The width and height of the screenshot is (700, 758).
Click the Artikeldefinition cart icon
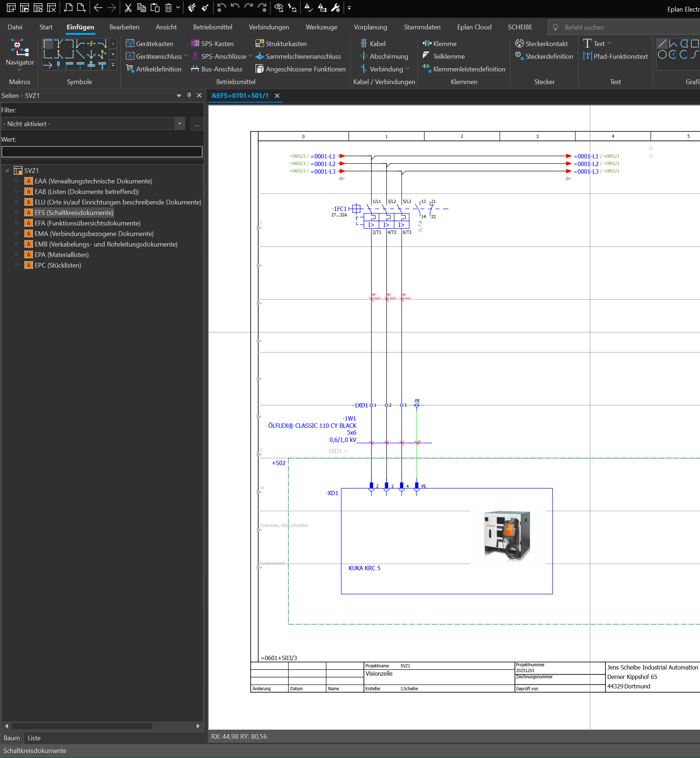tap(130, 69)
